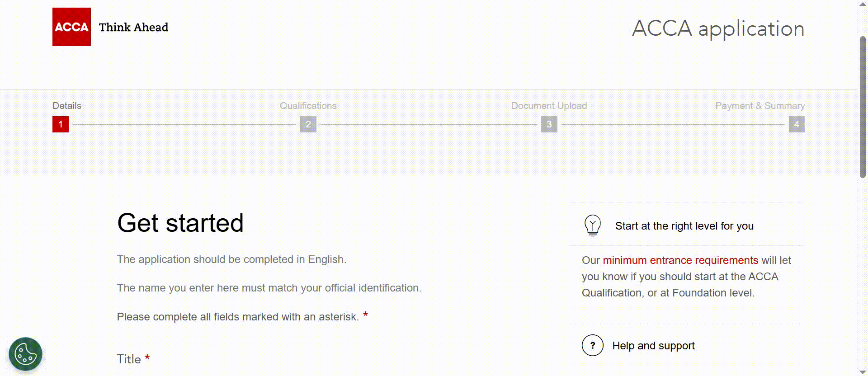
Task: Click the lightbulb icon
Action: tap(592, 225)
